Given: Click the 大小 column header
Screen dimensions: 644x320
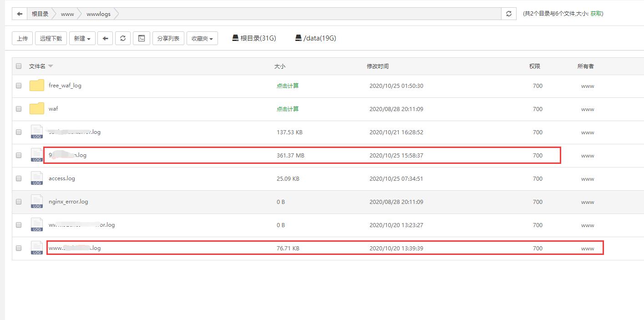Looking at the screenshot, I should tap(279, 66).
